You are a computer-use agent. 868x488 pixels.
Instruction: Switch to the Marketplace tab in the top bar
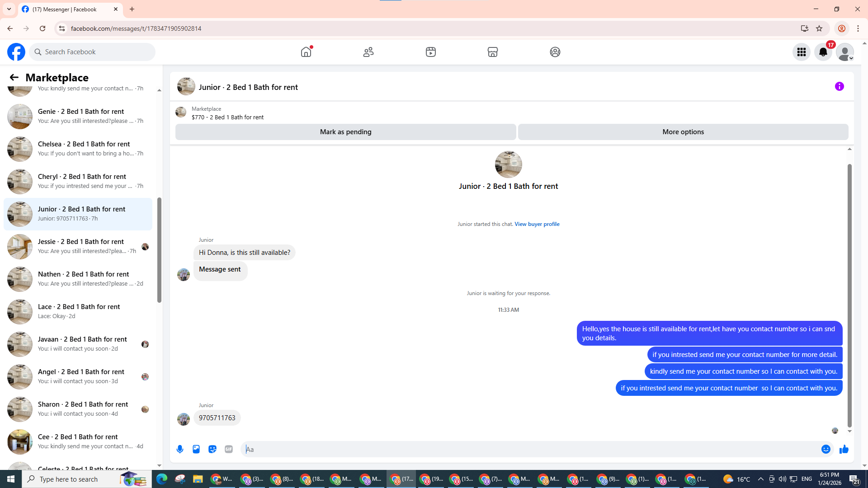click(x=492, y=52)
